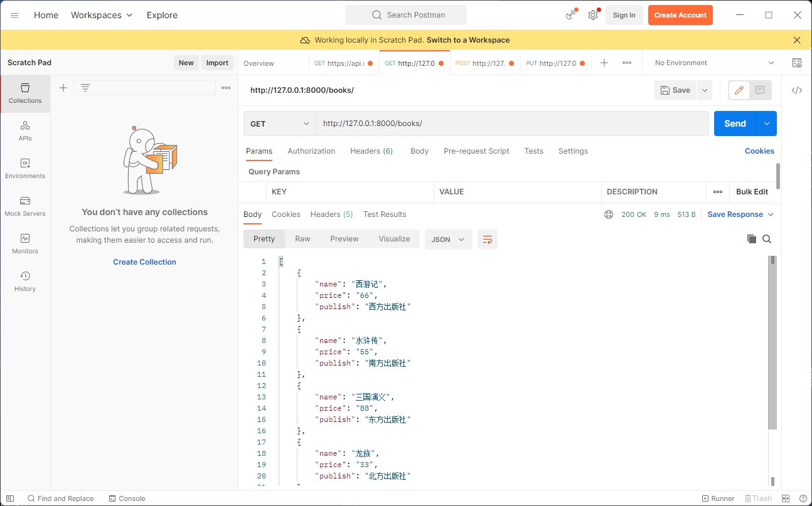
Task: Expand the Save options arrow
Action: [705, 90]
